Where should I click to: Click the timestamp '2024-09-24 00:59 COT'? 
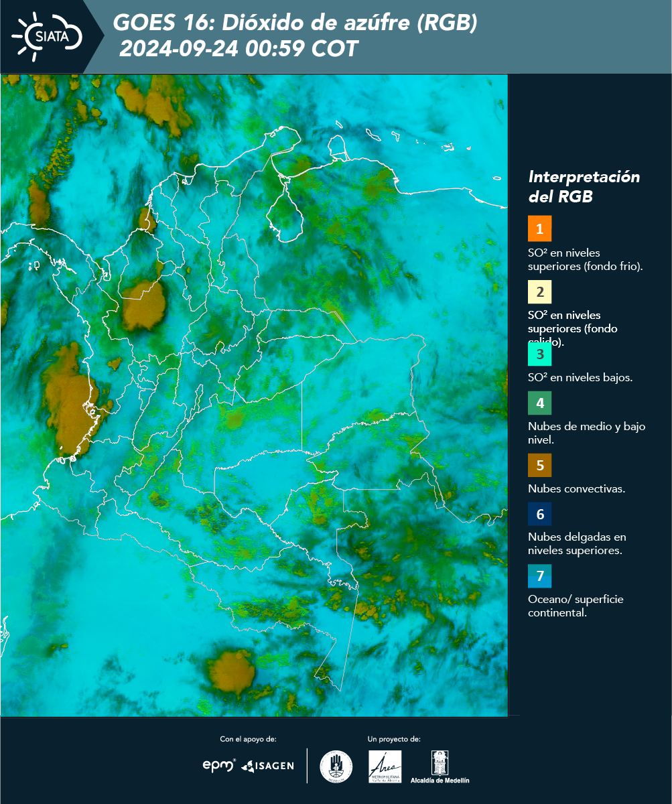[239, 49]
